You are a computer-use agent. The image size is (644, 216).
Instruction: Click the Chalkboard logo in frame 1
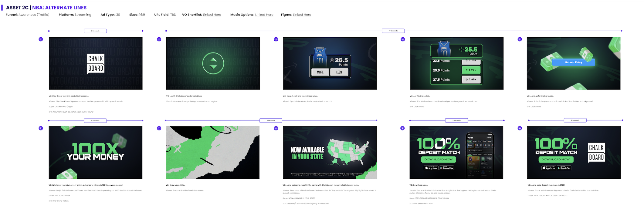(x=96, y=64)
